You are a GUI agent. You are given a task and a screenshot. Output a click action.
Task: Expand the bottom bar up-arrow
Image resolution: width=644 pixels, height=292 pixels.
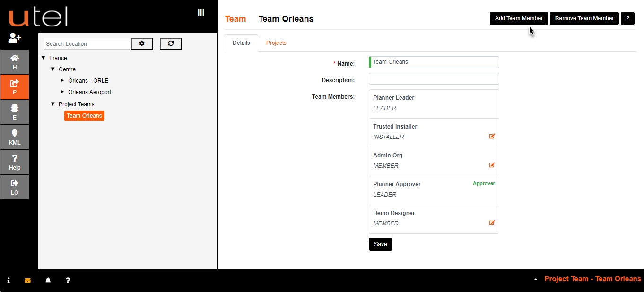coord(536,279)
